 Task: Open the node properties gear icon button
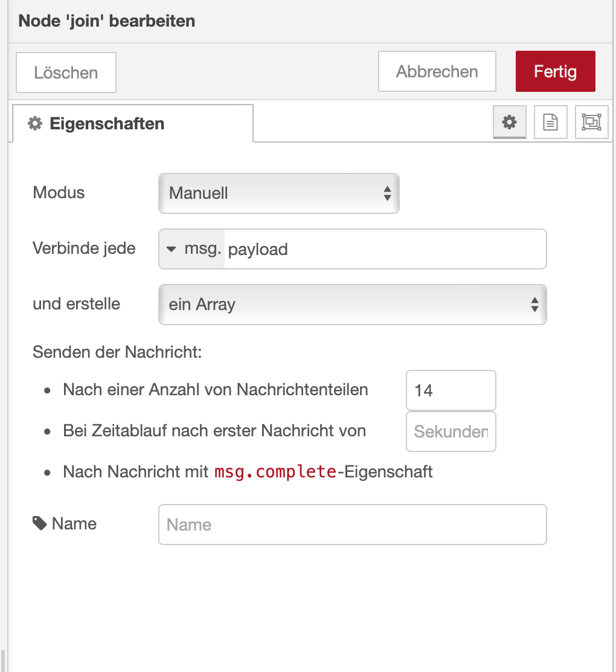(510, 123)
